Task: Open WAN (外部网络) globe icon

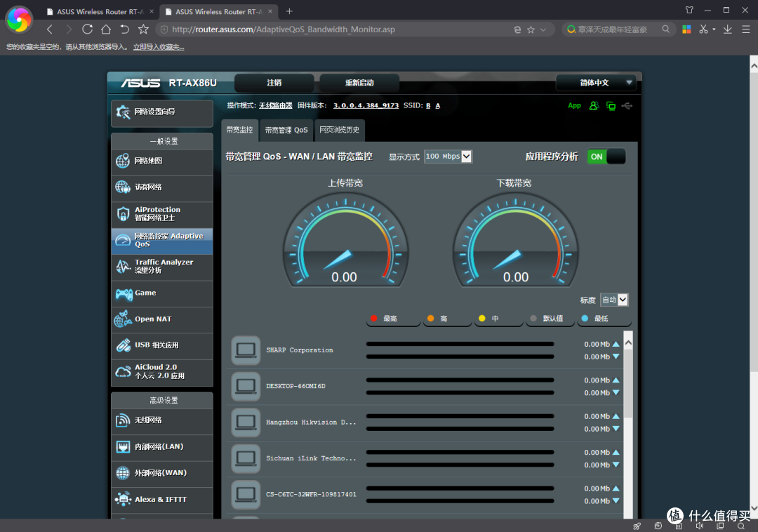Action: 124,472
